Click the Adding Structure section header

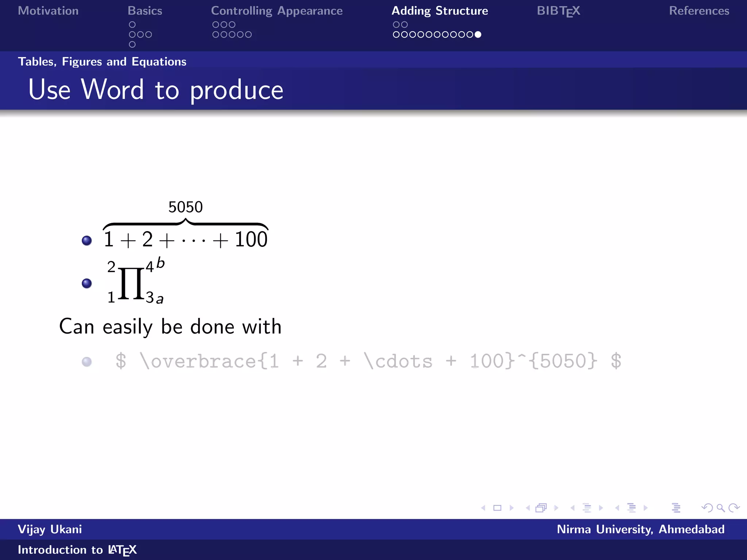(x=440, y=11)
